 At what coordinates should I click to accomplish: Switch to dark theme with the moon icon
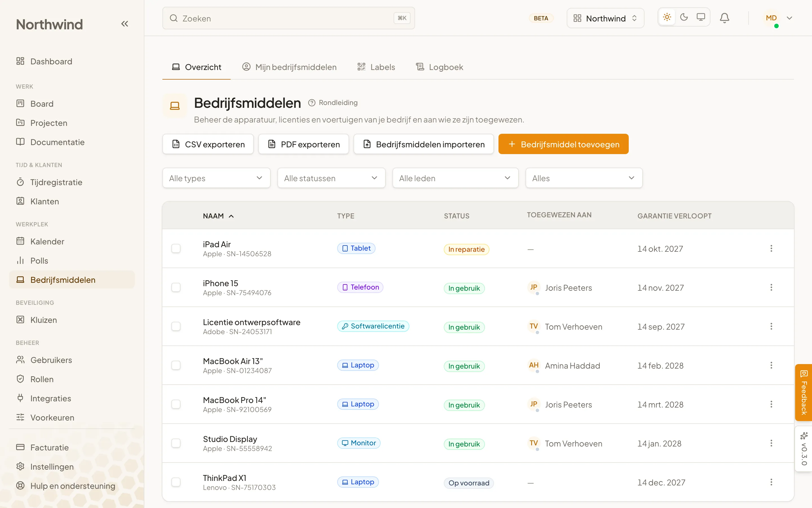684,17
